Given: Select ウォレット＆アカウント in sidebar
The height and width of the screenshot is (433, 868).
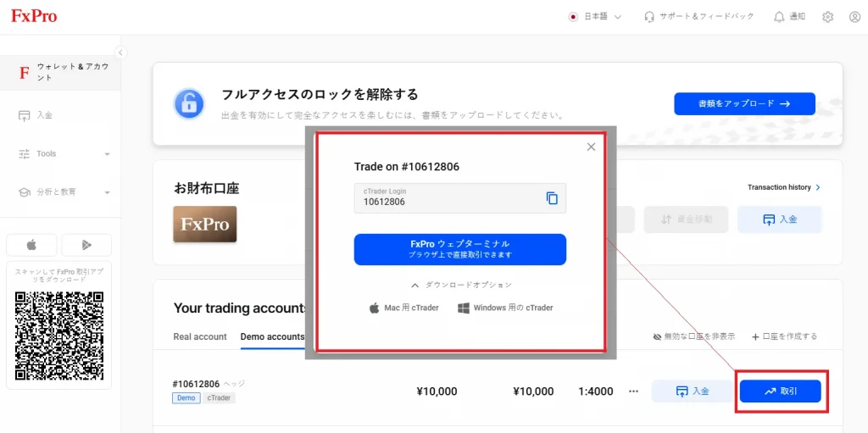Looking at the screenshot, I should tap(60, 73).
